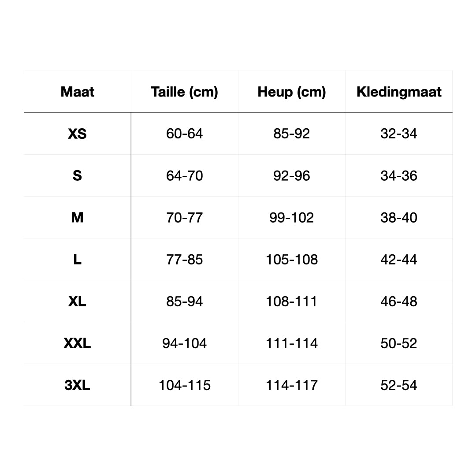The width and height of the screenshot is (476, 476).
Task: Select the XL size row label
Action: [x=78, y=301]
